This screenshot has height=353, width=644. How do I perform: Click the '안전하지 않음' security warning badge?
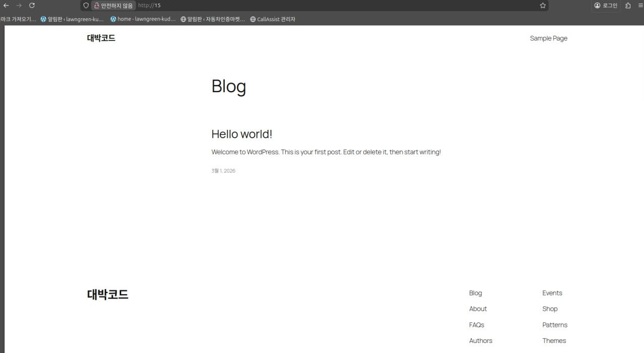click(113, 6)
